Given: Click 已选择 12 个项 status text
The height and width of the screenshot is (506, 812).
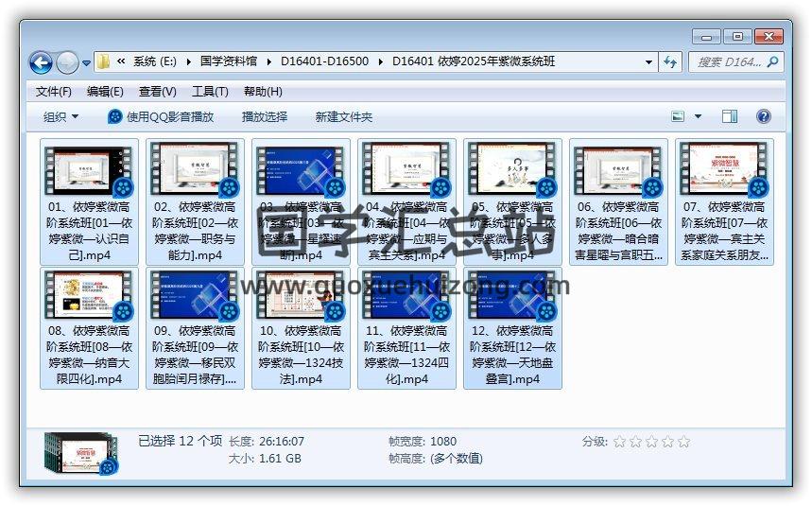Looking at the screenshot, I should (181, 442).
